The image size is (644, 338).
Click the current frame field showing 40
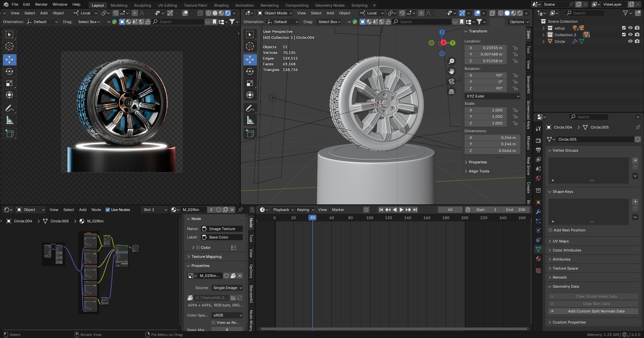pos(450,210)
